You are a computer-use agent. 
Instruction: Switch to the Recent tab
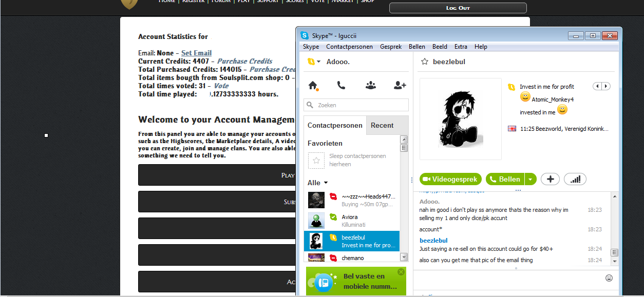click(382, 125)
